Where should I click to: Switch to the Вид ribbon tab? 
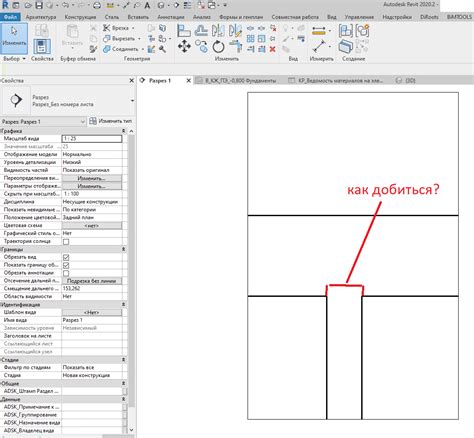click(331, 17)
